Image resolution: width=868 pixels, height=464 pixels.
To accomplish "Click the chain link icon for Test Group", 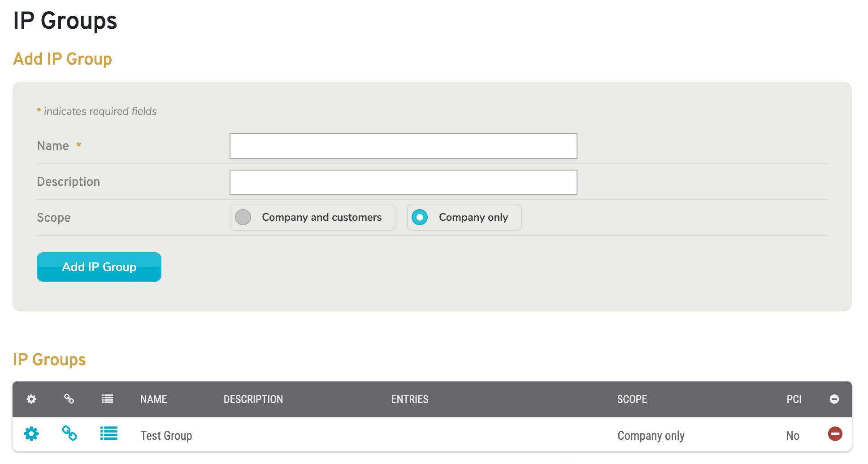I will pos(69,434).
